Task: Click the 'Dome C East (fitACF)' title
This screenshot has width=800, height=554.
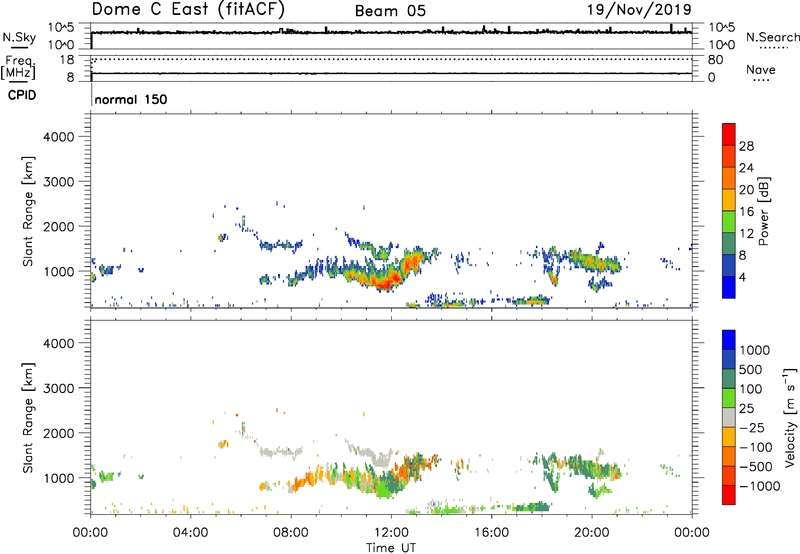Action: point(188,9)
